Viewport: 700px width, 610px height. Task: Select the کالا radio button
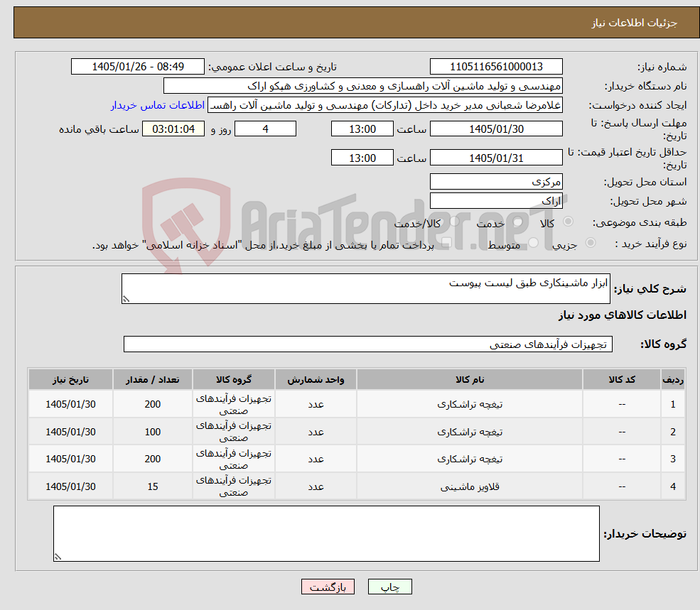click(569, 222)
